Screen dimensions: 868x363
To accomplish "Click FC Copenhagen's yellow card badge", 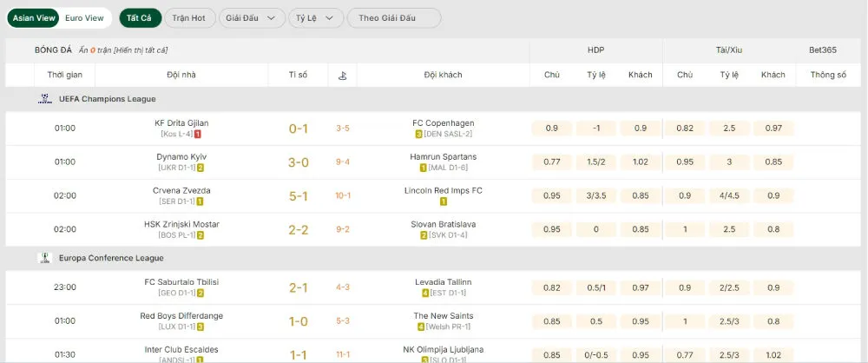I will click(x=418, y=135).
